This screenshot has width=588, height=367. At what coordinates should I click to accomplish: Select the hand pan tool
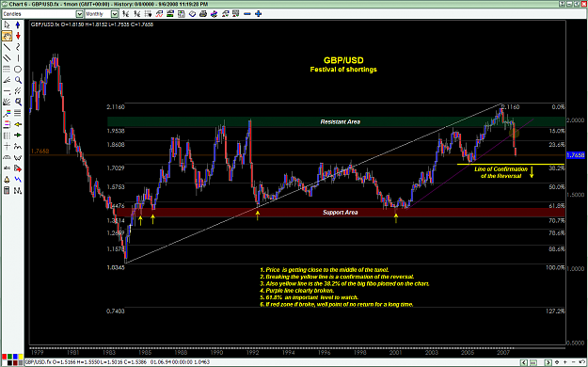[8, 36]
